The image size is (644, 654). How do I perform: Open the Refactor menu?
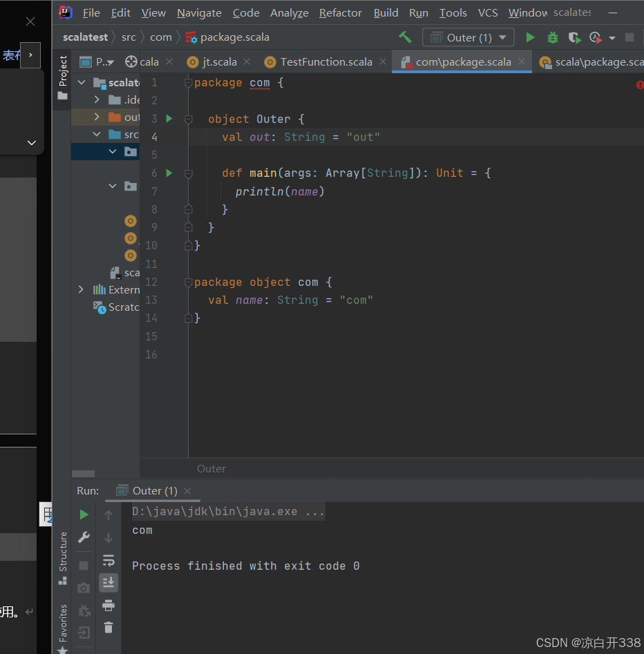tap(341, 13)
